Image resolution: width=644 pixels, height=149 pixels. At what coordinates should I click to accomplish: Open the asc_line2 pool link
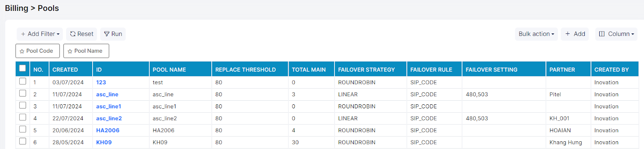point(109,118)
